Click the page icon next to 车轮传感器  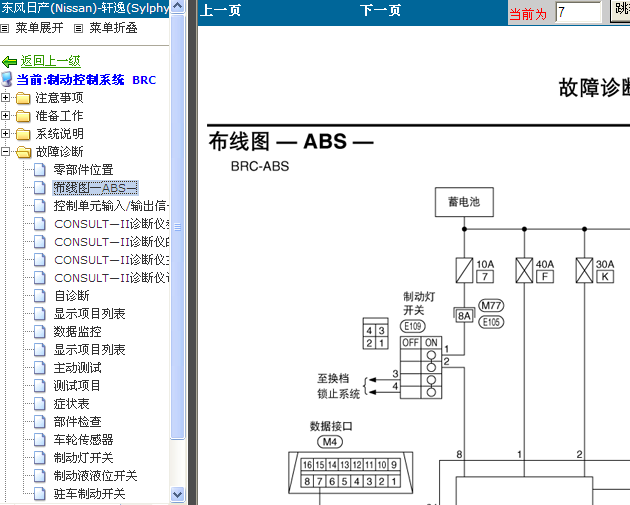coord(39,440)
